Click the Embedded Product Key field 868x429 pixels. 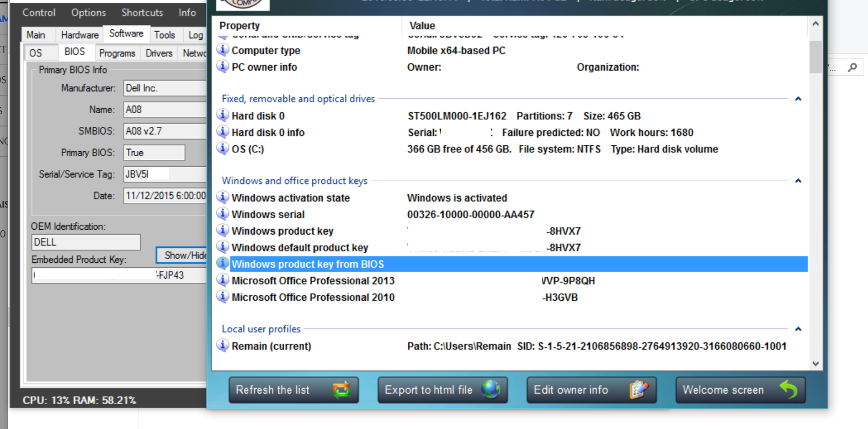click(x=119, y=275)
